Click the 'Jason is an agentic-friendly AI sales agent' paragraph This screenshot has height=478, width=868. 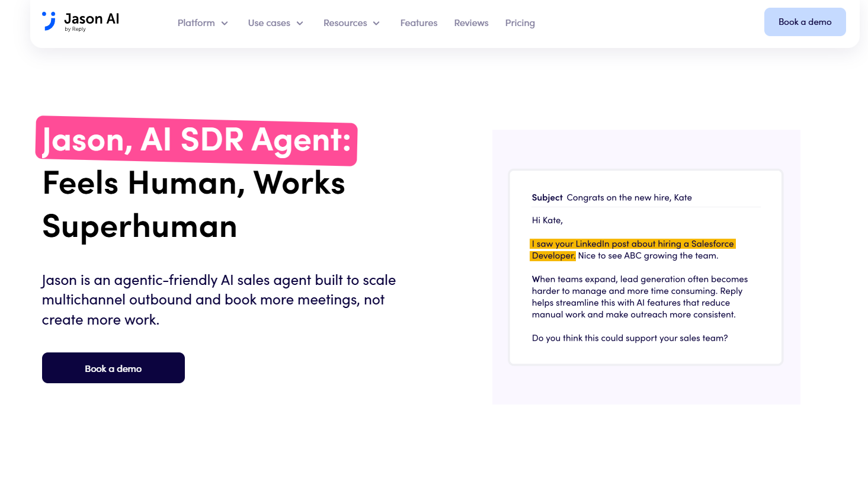219,300
